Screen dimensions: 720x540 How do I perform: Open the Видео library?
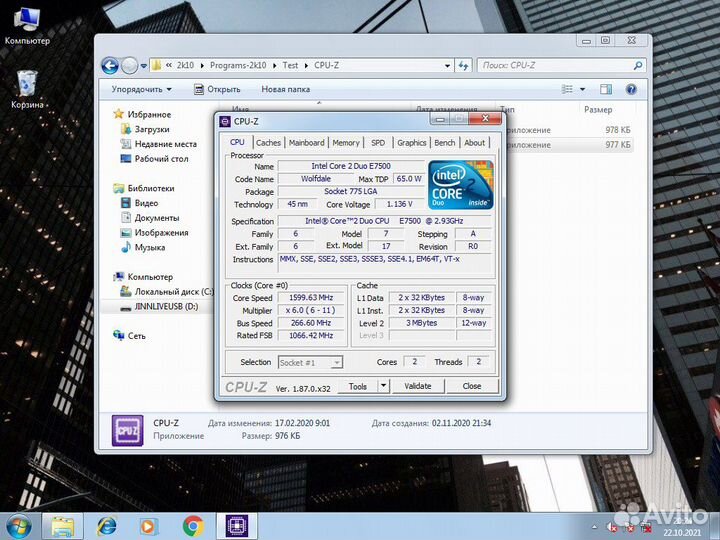pos(140,203)
